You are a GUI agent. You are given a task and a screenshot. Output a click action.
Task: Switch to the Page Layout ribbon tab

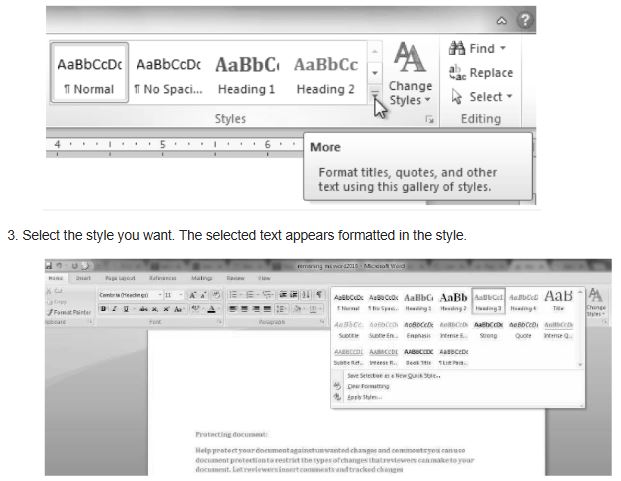(x=120, y=278)
